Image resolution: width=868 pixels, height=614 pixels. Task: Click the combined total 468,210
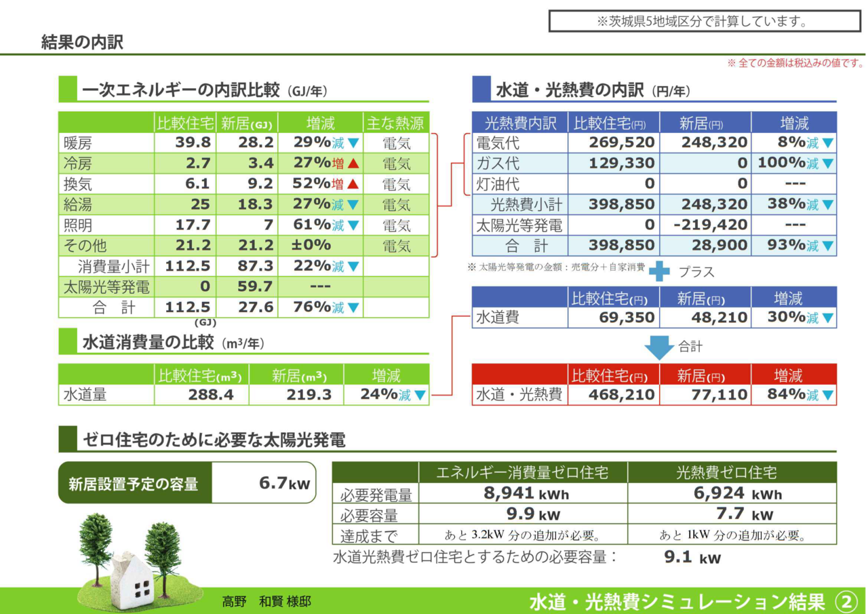[x=622, y=395]
